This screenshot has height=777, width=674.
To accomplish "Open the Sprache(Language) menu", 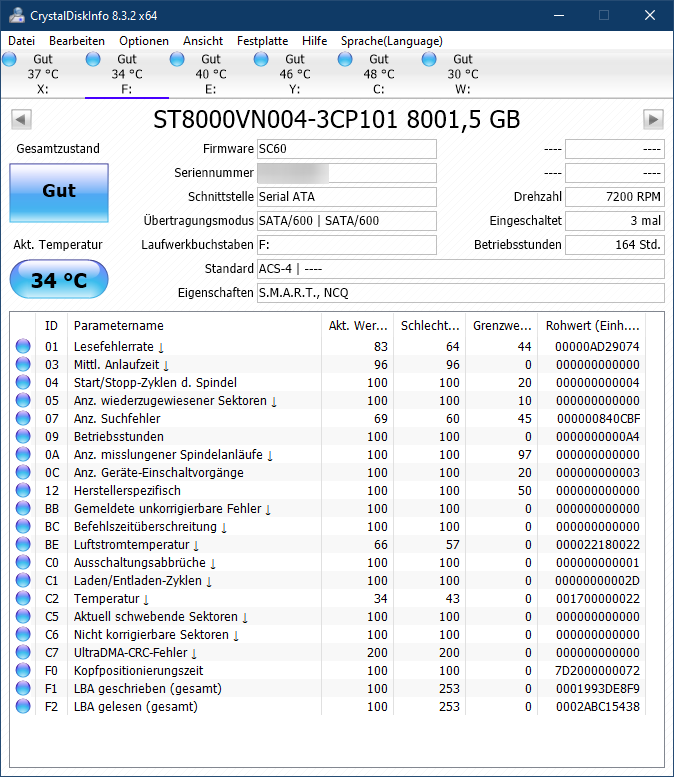I will click(x=392, y=41).
